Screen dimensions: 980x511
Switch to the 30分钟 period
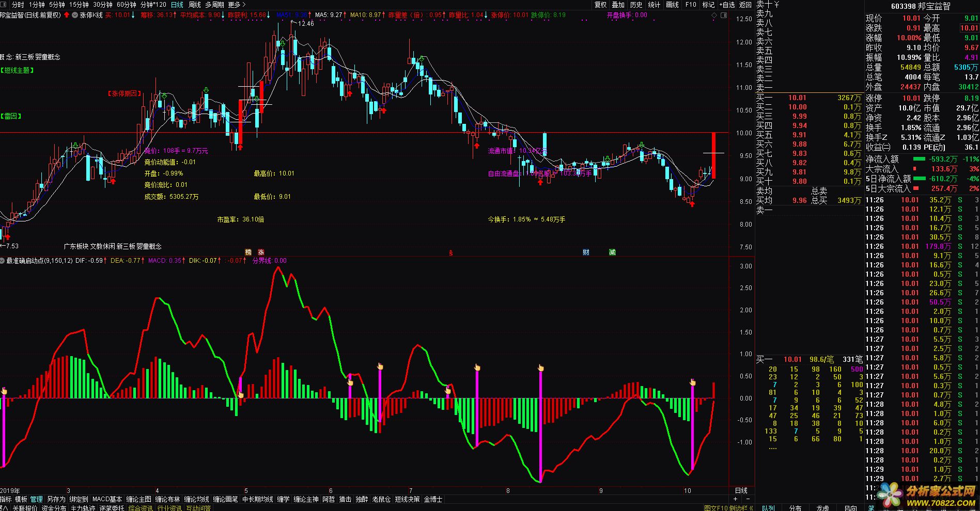point(103,5)
